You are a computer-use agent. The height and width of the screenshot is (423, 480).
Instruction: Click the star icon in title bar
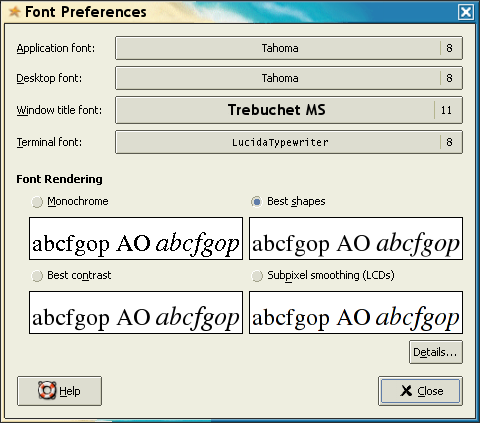(14, 12)
